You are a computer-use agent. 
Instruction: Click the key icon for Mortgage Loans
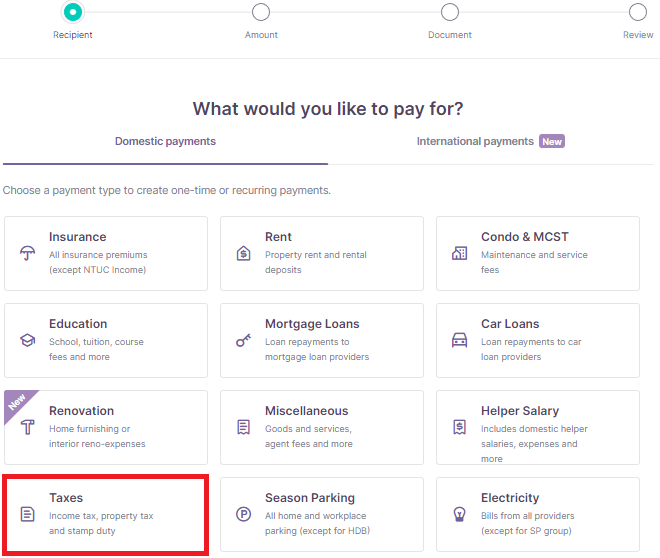click(x=243, y=340)
